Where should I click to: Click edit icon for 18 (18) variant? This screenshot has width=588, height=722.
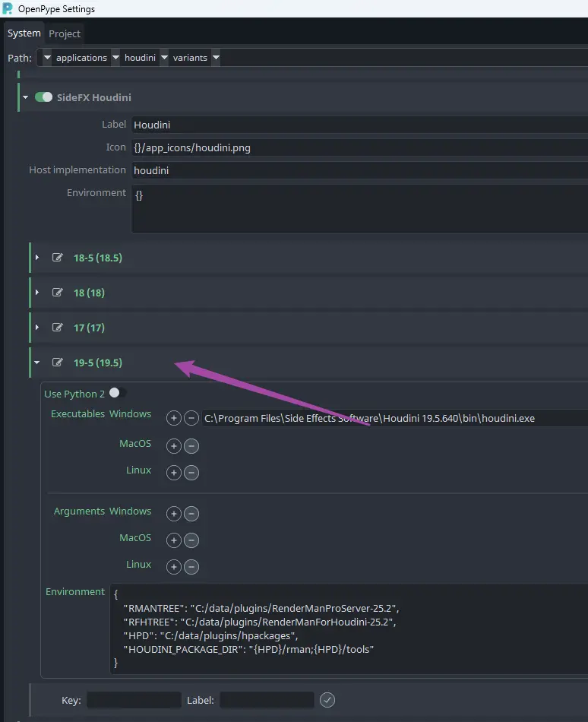pos(58,293)
